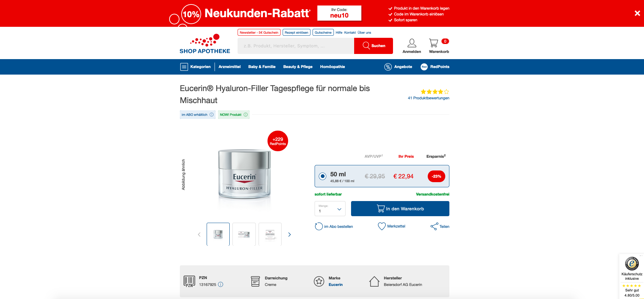This screenshot has height=299, width=644.
Task: Open the Kategorien menu
Action: [x=195, y=67]
